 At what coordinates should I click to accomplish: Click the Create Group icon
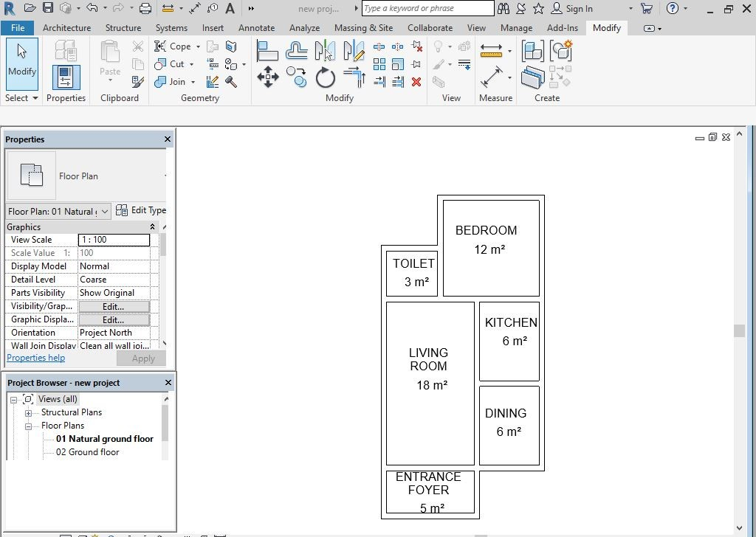[561, 51]
